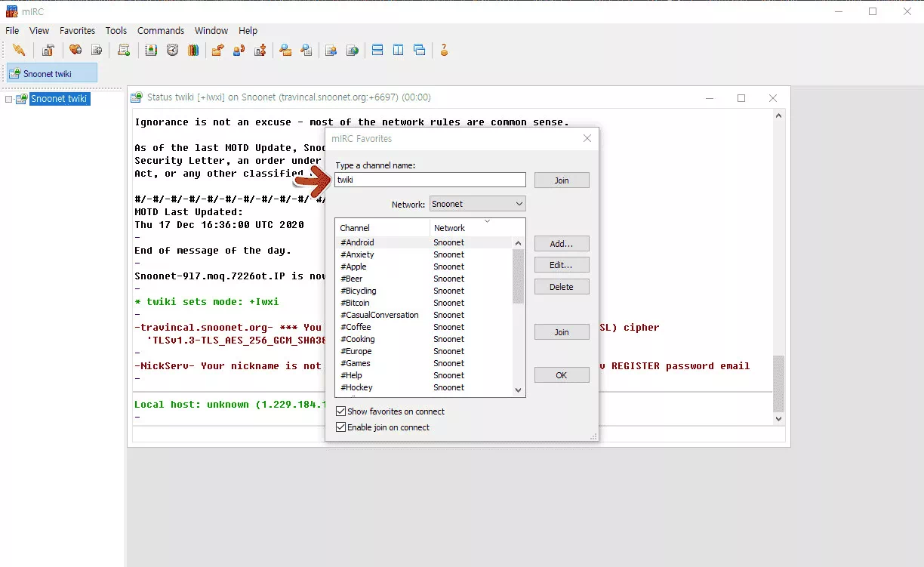Click the Status window title bar icon
The height and width of the screenshot is (567, 924).
(137, 97)
